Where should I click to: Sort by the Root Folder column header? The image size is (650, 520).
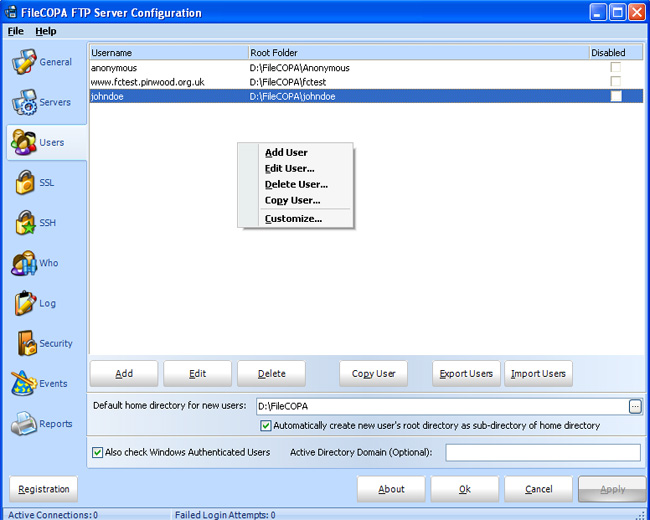[x=419, y=53]
